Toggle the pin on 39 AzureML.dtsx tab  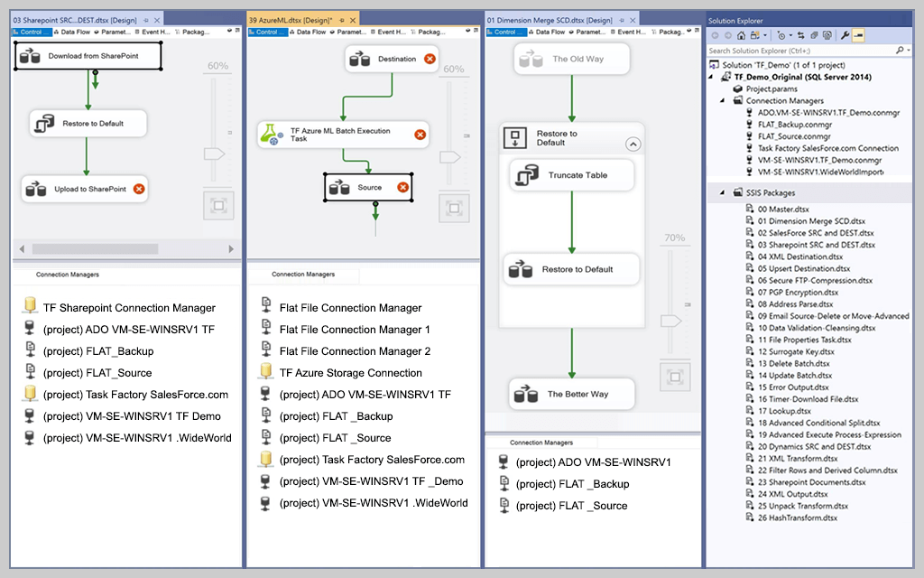tap(342, 20)
